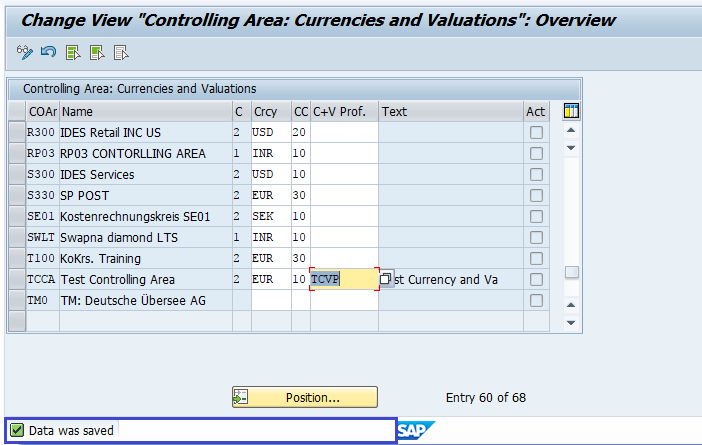
Task: Open value help next to TCVP field
Action: (387, 279)
